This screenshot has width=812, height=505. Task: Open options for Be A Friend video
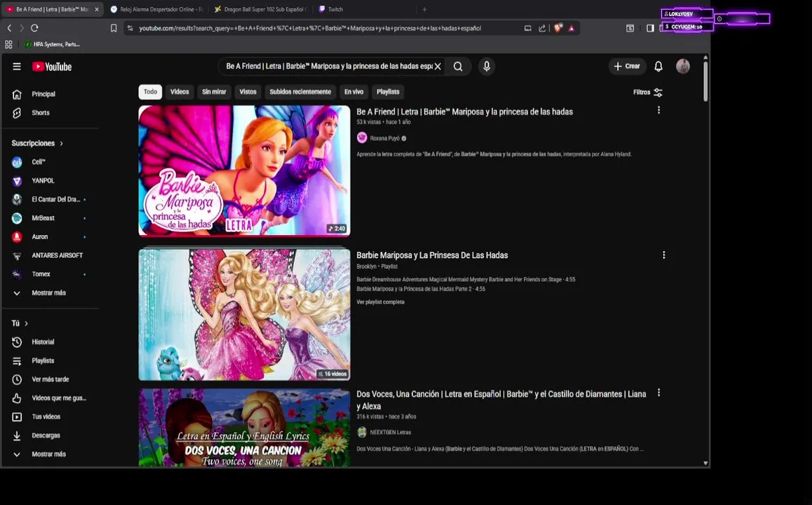659,110
